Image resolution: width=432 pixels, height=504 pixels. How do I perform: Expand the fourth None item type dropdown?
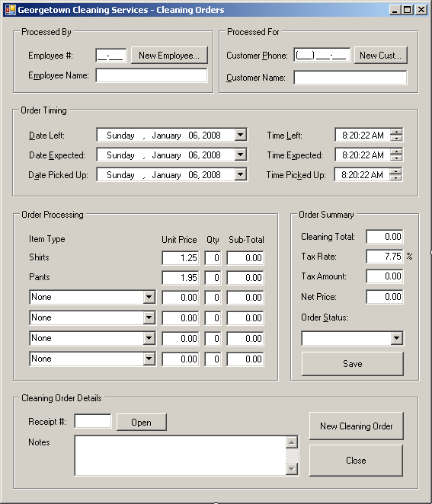tap(149, 359)
